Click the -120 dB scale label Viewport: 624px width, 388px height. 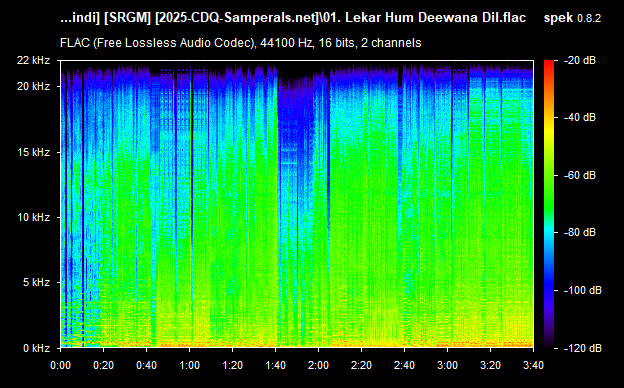pos(583,348)
